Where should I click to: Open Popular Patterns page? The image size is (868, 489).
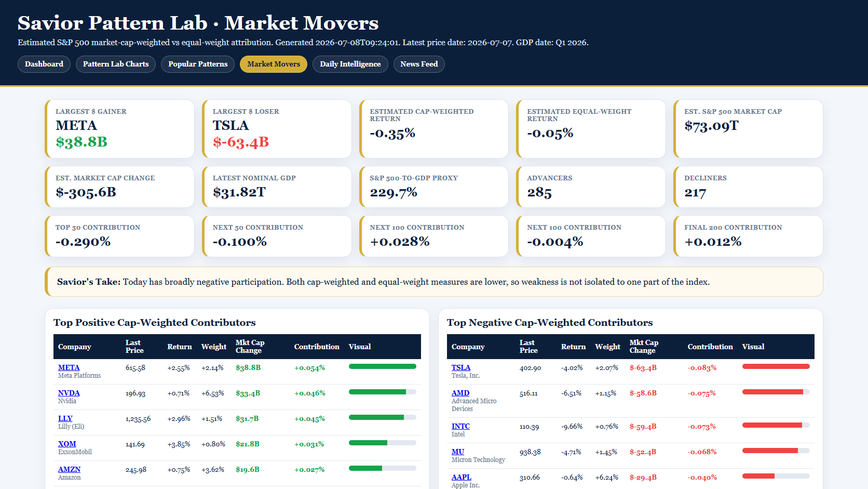click(x=198, y=64)
